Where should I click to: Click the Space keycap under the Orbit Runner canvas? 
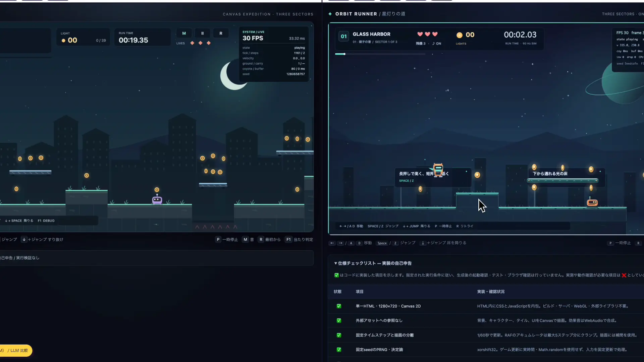382,243
